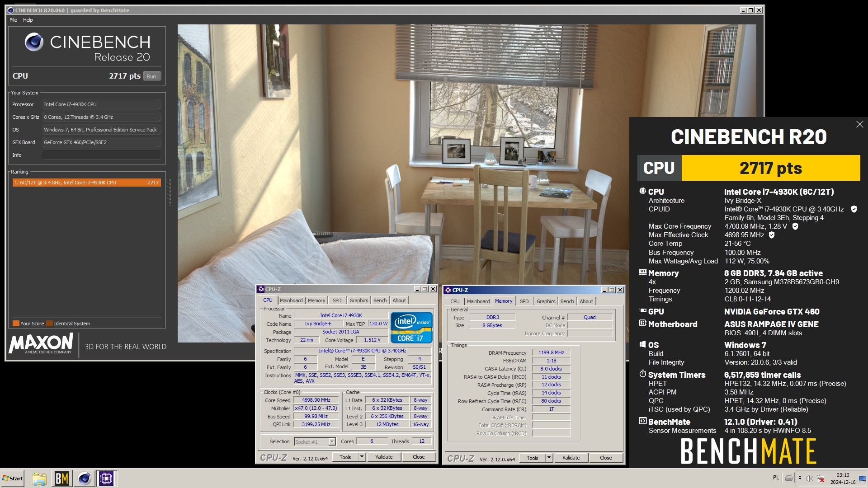This screenshot has width=868, height=488.
Task: Select the ranking entry 6C/12T i7-4930K
Action: click(x=86, y=183)
